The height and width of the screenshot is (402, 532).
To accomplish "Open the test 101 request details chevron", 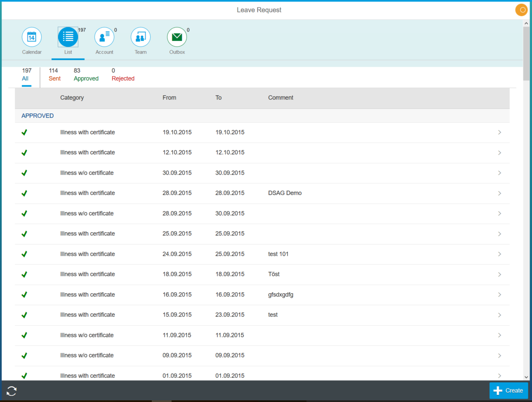I will click(499, 254).
